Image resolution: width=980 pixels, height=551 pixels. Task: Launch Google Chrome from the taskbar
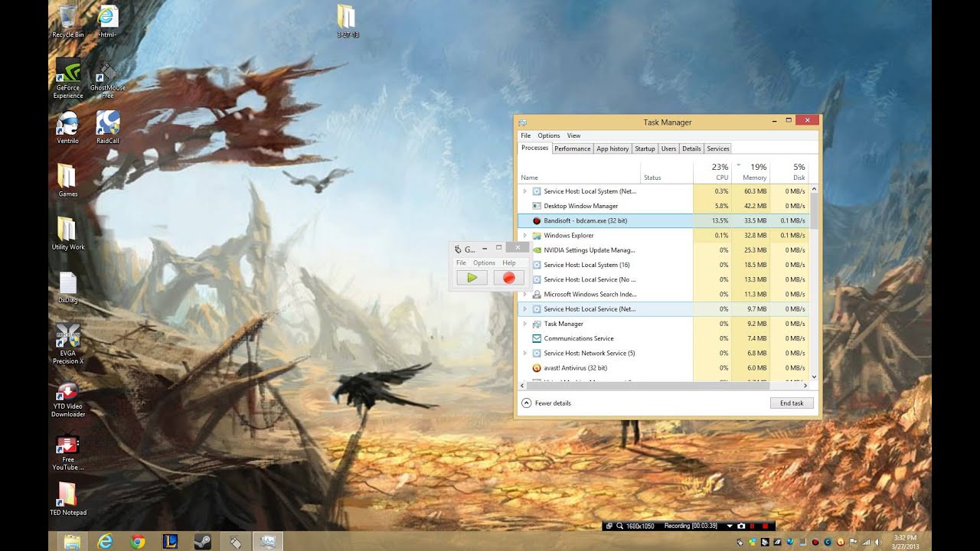138,541
